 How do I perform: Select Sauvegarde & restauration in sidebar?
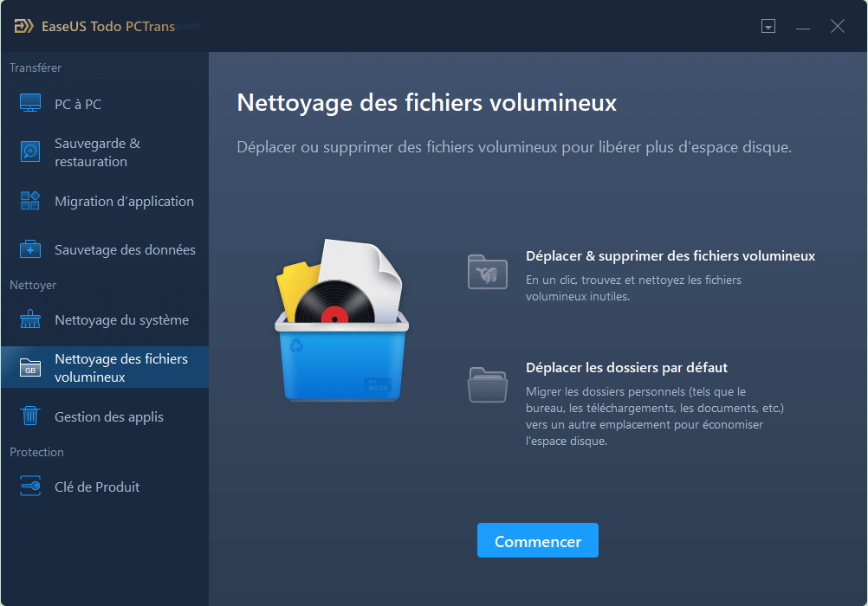coord(105,152)
